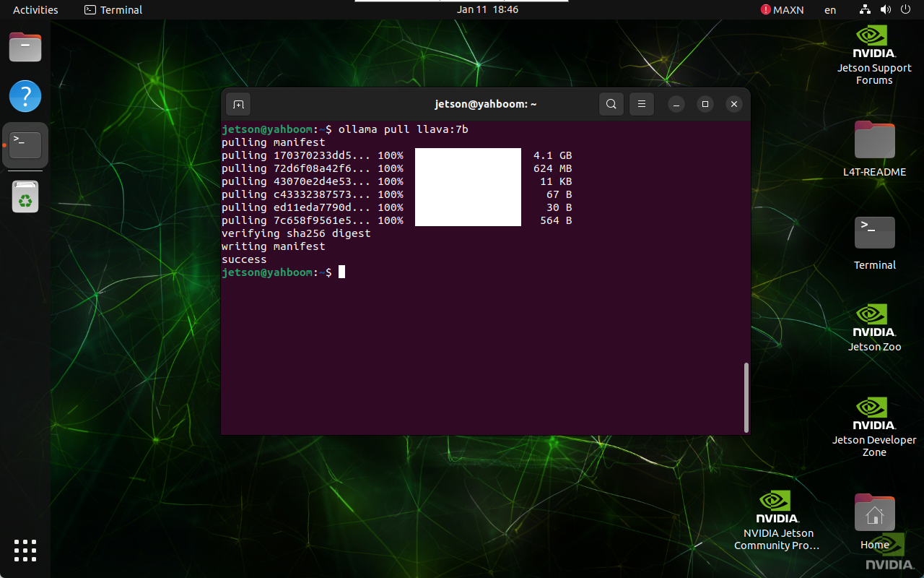
Task: Open the terminal hamburger menu
Action: coord(642,104)
